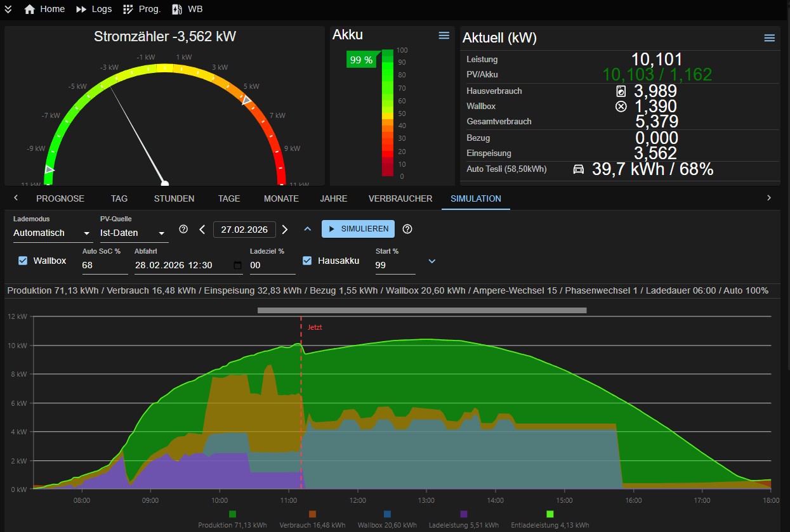The image size is (790, 532).
Task: Uncheck the Hausakku checkbox
Action: [x=307, y=261]
